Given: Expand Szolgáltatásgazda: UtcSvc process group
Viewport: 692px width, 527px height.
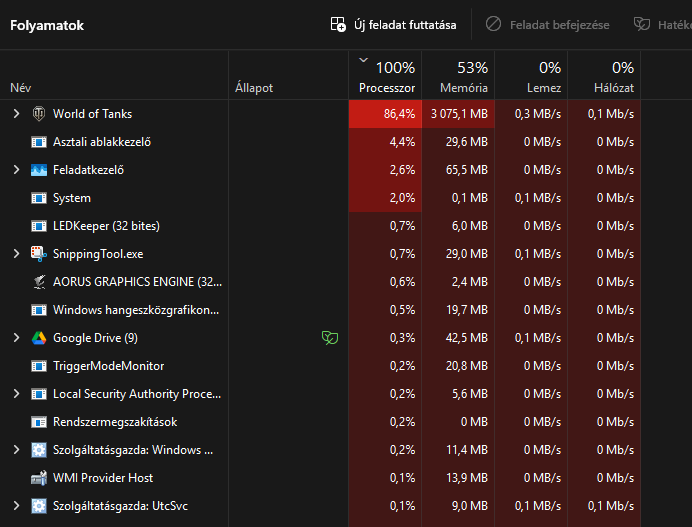Looking at the screenshot, I should (x=16, y=506).
